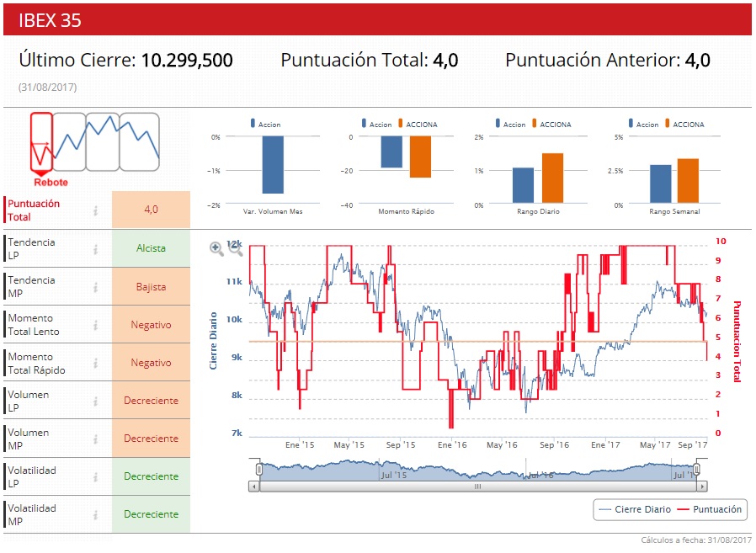Open info icon for Momento Total Rápido
This screenshot has height=553, width=756.
(95, 363)
